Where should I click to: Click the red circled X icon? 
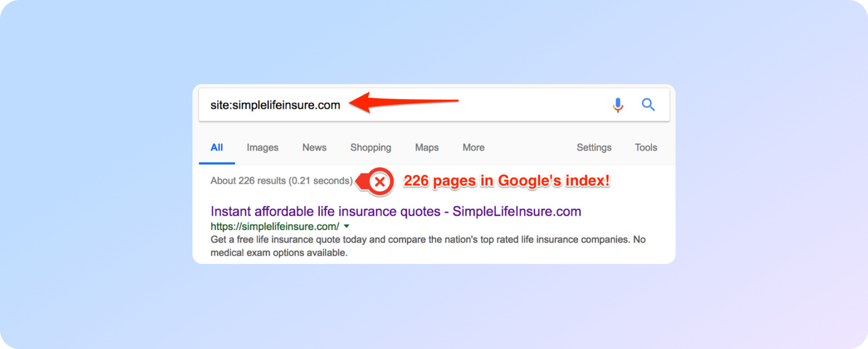(380, 182)
